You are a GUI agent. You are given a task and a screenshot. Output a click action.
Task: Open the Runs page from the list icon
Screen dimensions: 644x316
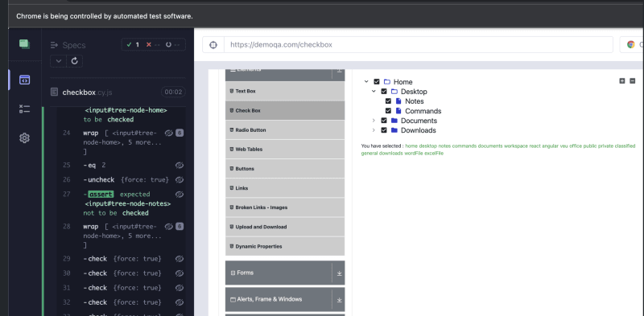point(25,109)
